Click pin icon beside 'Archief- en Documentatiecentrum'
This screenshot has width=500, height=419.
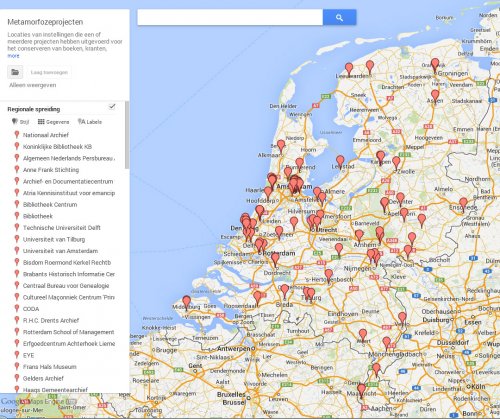coord(16,181)
